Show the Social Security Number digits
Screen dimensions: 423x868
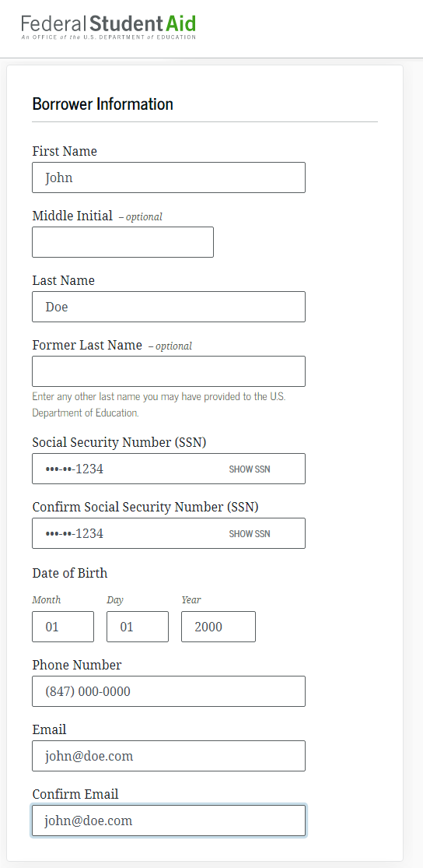(250, 469)
